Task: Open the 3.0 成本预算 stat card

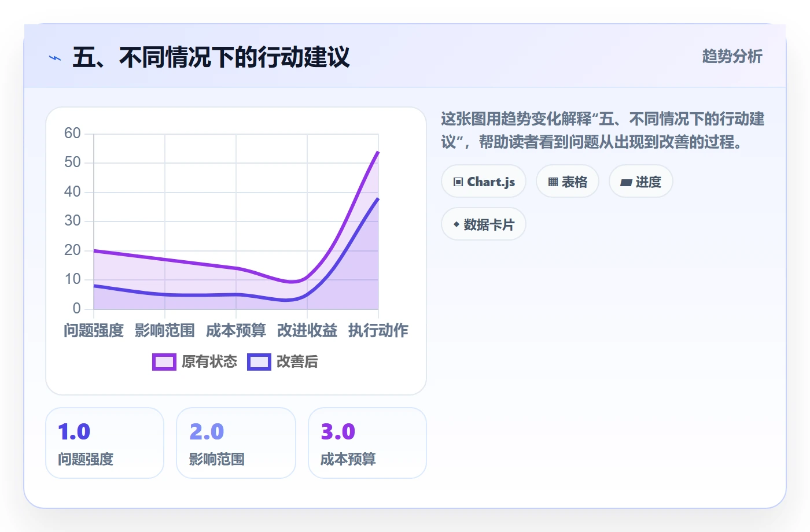Action: [367, 443]
